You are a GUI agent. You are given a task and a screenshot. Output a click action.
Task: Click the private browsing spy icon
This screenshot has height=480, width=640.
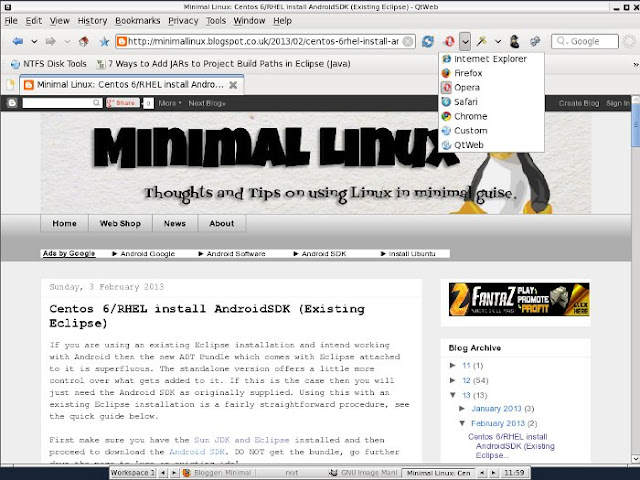pyautogui.click(x=515, y=41)
